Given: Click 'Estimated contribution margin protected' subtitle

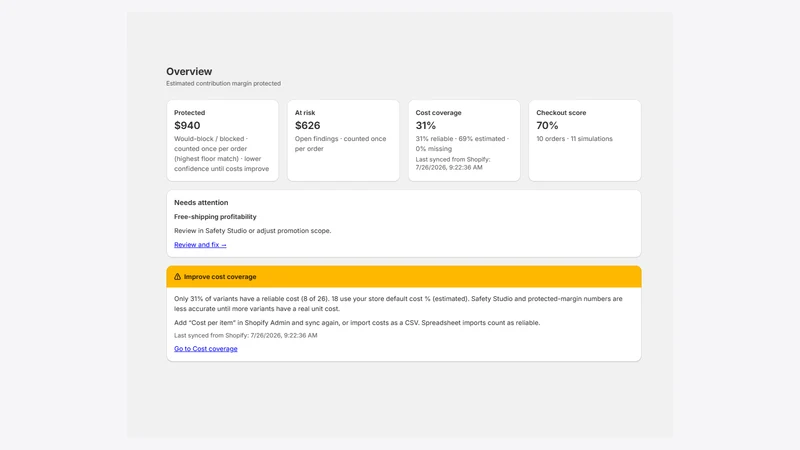Looking at the screenshot, I should [223, 83].
